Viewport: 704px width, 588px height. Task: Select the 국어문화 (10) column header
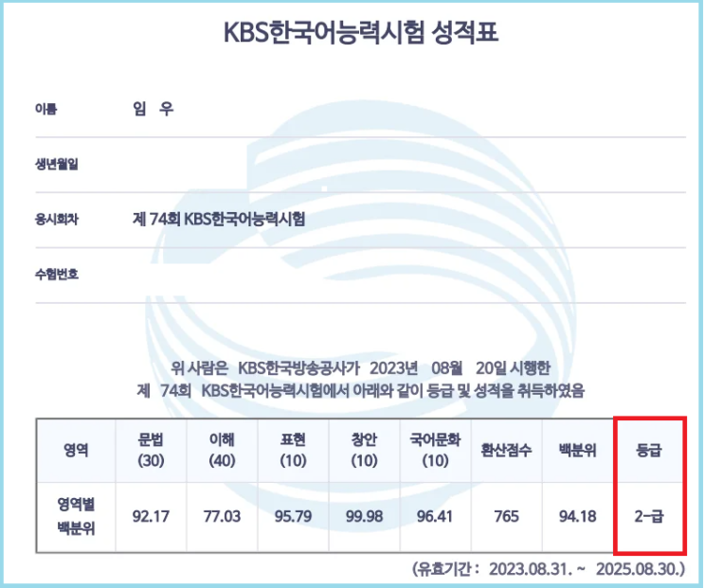click(x=435, y=451)
